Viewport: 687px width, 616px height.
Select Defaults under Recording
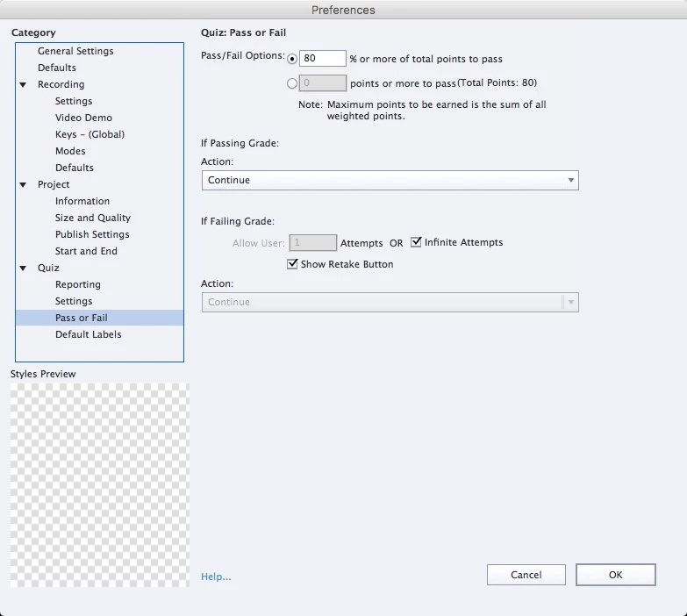click(x=75, y=168)
